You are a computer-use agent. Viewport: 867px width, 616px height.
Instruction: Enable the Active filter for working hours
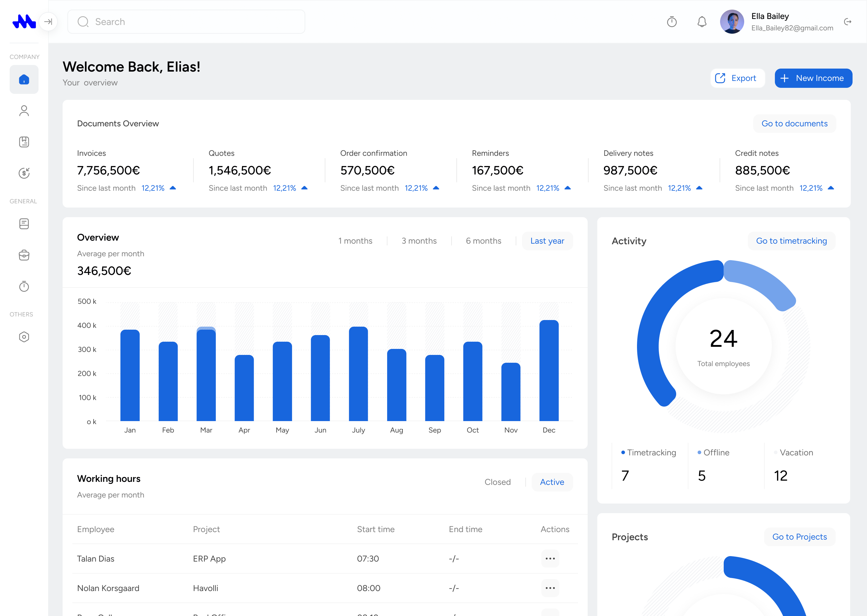pyautogui.click(x=552, y=482)
